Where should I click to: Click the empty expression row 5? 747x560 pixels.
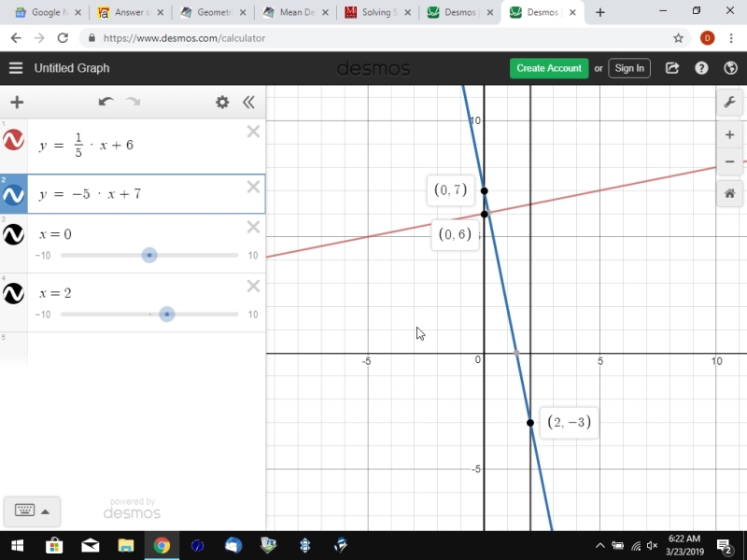[x=147, y=350]
